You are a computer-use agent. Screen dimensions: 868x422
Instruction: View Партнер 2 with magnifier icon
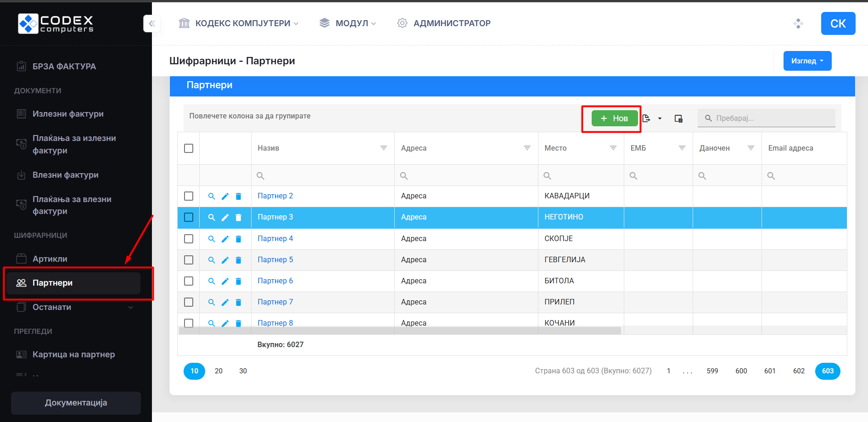click(212, 196)
